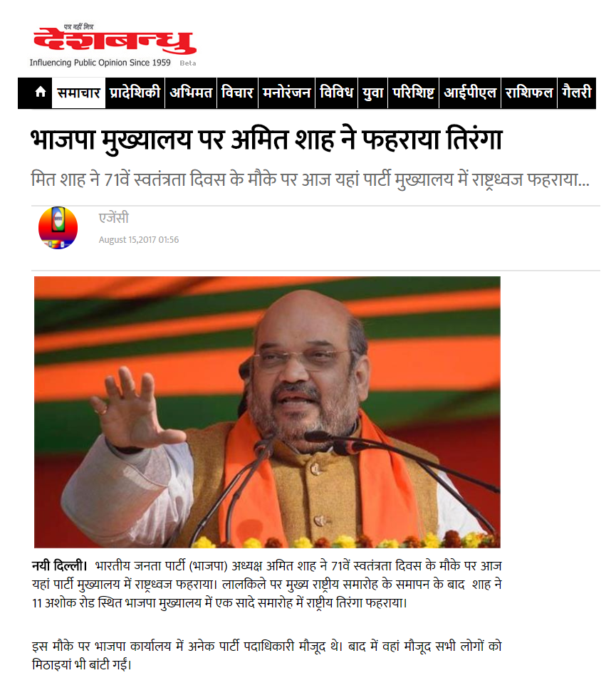Select the राशिफल menu item
Screen dimensions: 611x700
pos(529,93)
